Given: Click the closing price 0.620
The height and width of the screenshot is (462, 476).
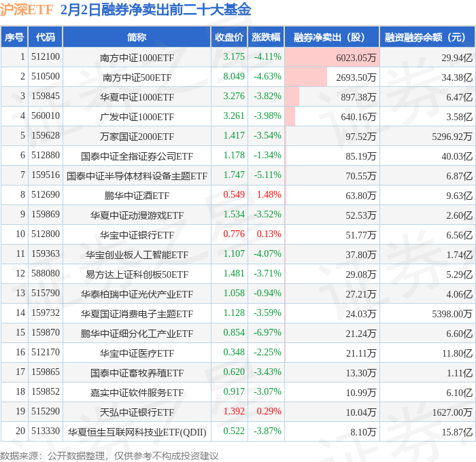Looking at the screenshot, I should point(234,372).
